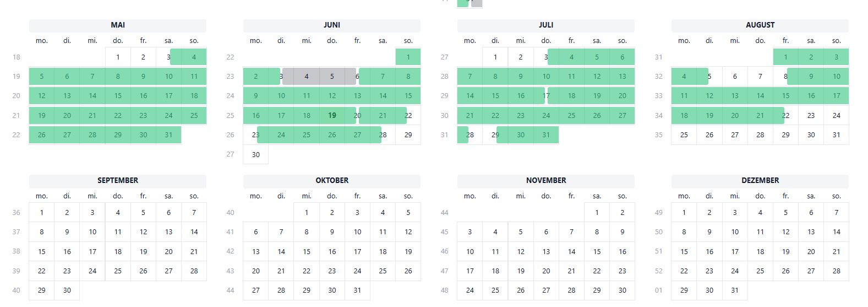The width and height of the screenshot is (868, 307).
Task: Select June 19 highlighted in bold
Action: pos(332,115)
